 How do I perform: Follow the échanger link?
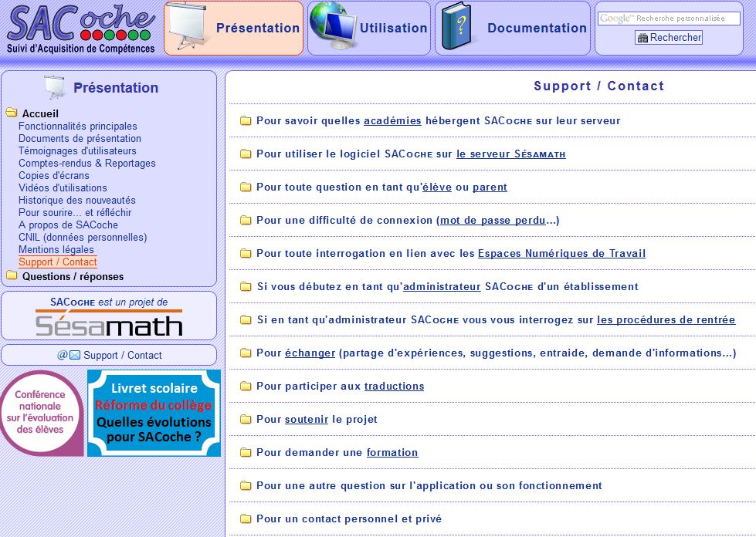(x=310, y=353)
